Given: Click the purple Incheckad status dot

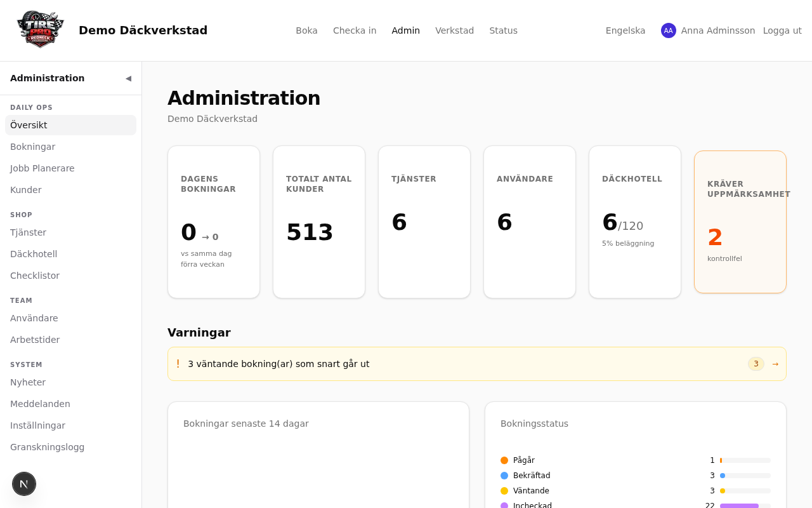Looking at the screenshot, I should 504,505.
